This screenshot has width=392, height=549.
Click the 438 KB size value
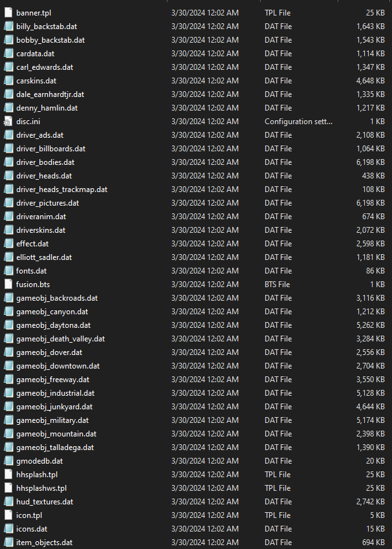(x=373, y=176)
